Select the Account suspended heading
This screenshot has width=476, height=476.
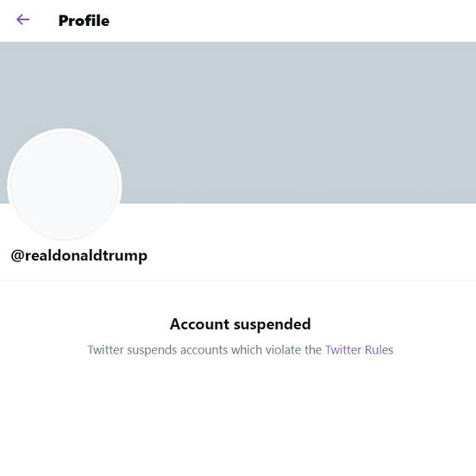pyautogui.click(x=240, y=324)
